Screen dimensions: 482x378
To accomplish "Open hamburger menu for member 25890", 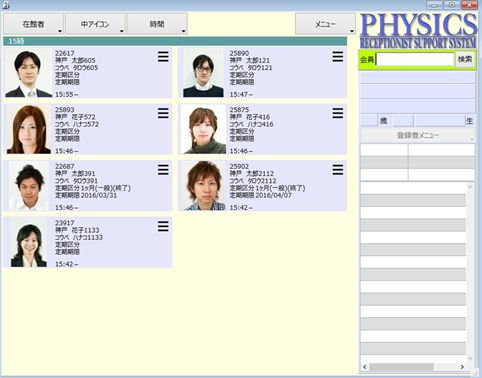I will click(338, 57).
